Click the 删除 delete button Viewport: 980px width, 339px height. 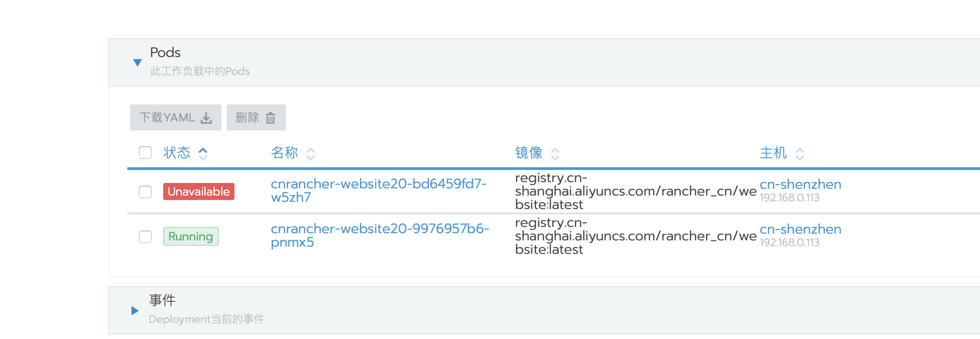(256, 117)
